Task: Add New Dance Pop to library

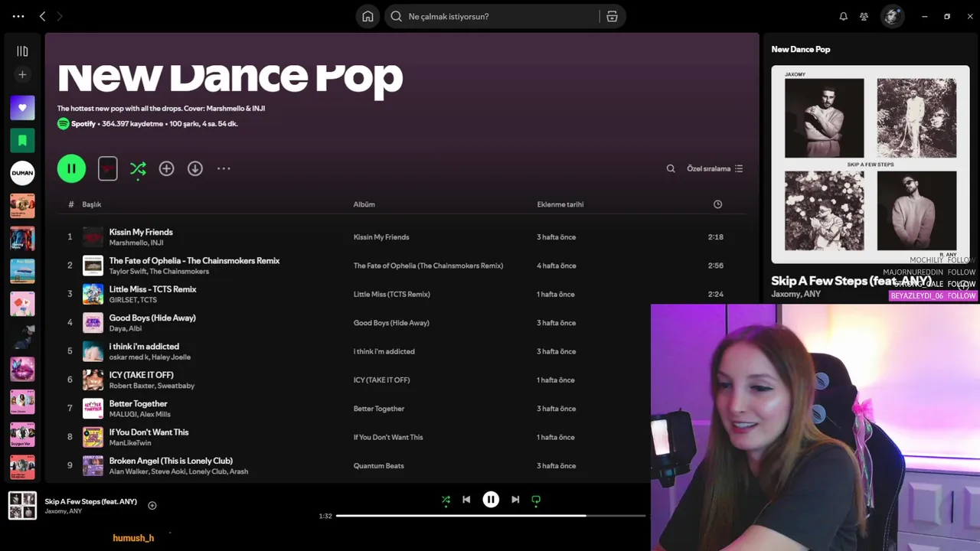Action: pos(166,168)
